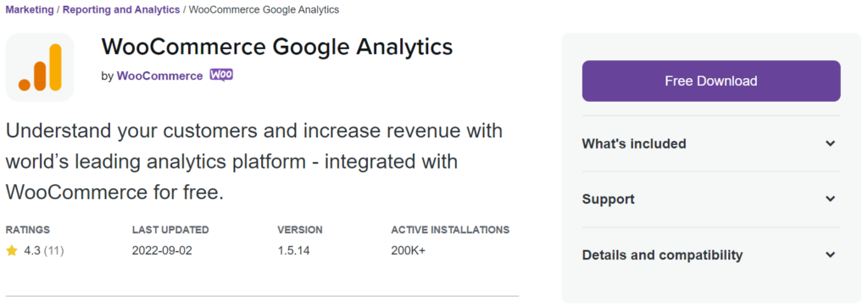The height and width of the screenshot is (307, 868).
Task: Click the WooCommerce Google Analytics breadcrumb text
Action: pos(264,9)
